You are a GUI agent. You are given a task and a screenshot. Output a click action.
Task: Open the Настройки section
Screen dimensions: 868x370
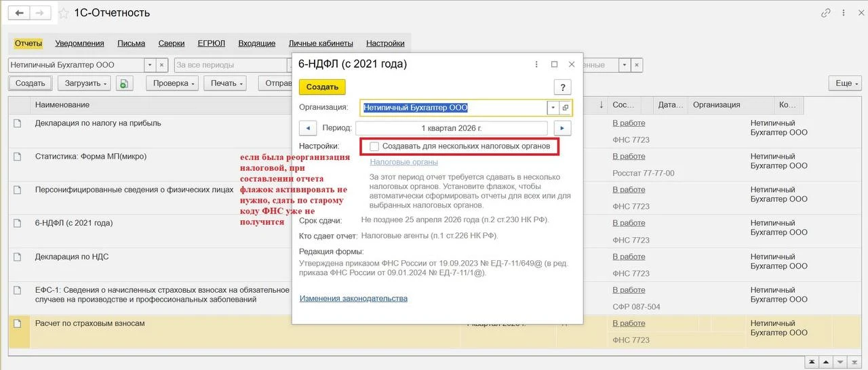click(385, 43)
